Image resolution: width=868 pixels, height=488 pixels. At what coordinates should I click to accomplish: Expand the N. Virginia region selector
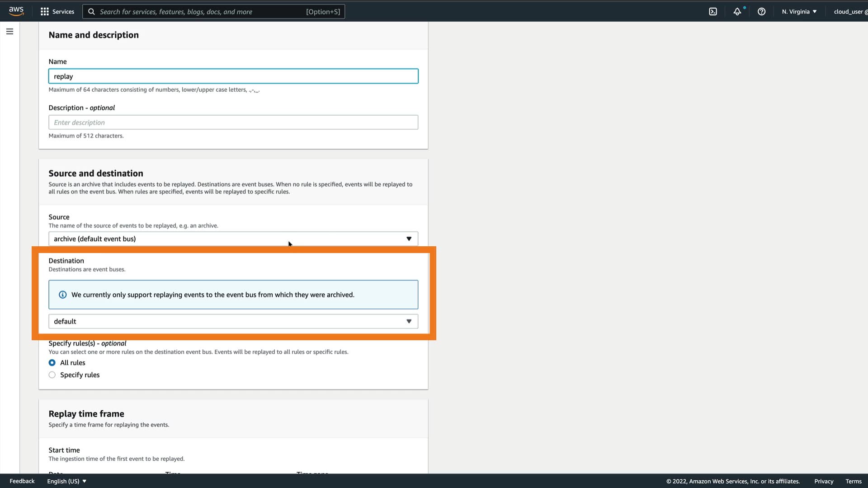[x=799, y=12]
